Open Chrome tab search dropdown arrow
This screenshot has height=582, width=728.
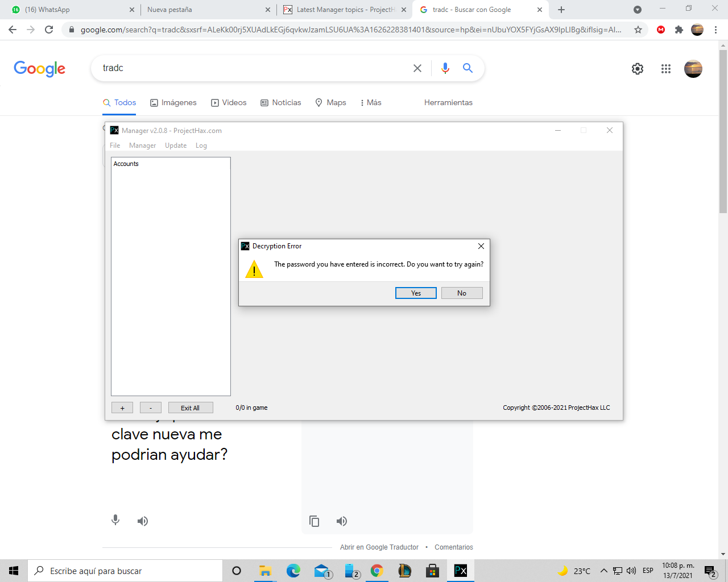pyautogui.click(x=638, y=10)
